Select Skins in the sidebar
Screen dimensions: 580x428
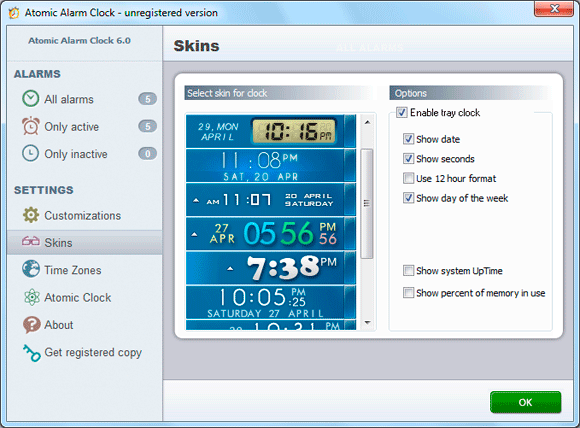coord(85,243)
